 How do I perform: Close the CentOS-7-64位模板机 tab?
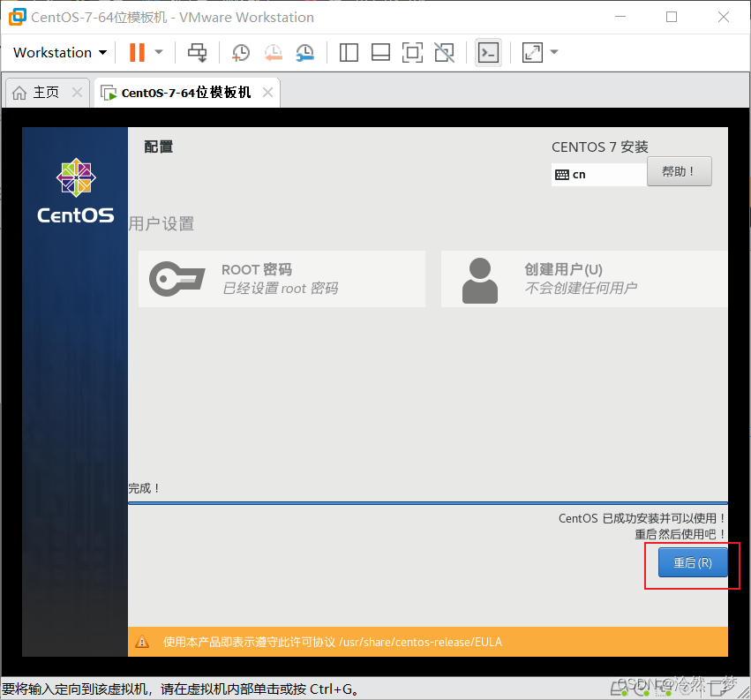(267, 93)
